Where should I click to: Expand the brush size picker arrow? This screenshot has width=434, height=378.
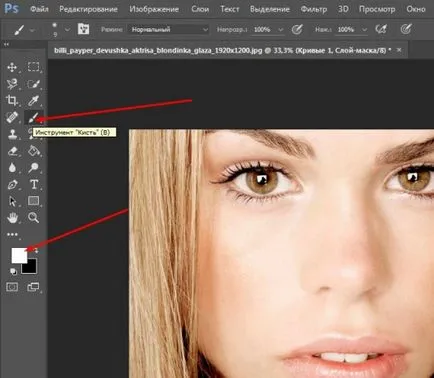coord(67,30)
